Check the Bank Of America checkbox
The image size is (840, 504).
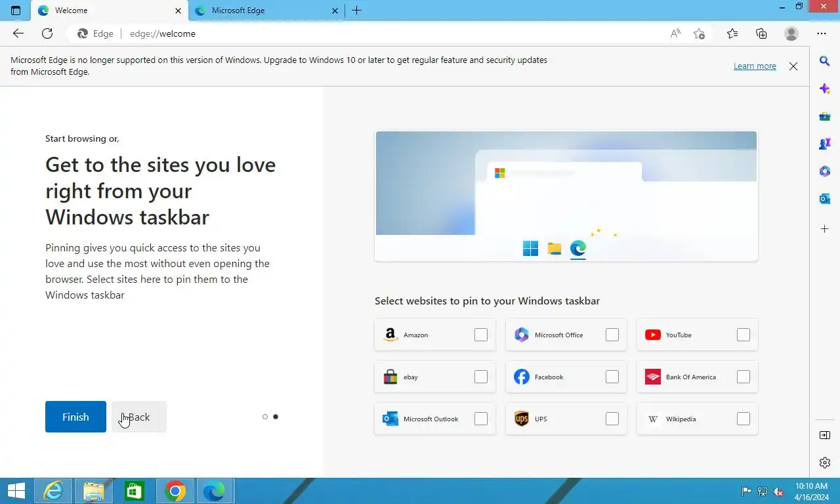click(x=744, y=377)
